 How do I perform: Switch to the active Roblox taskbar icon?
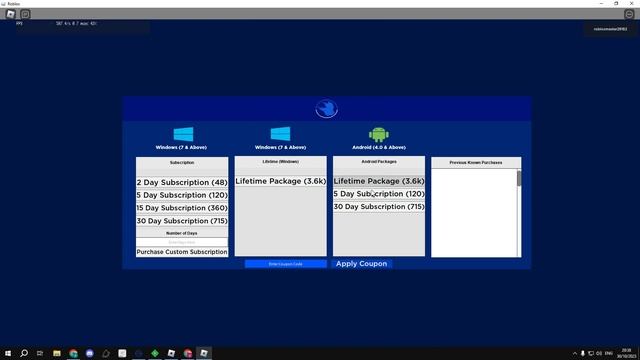(x=204, y=353)
